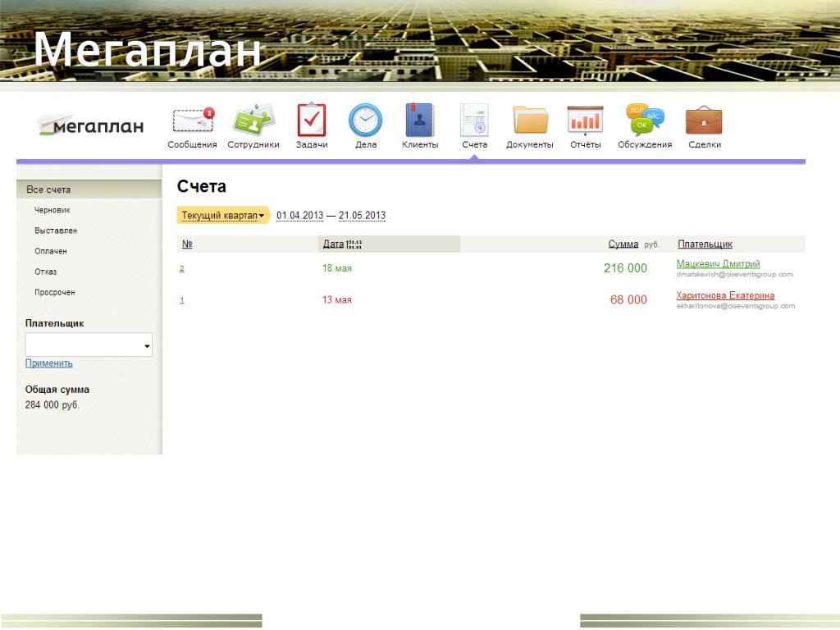Viewport: 840px width, 630px height.
Task: Open the Клиенты address book icon
Action: (x=419, y=120)
